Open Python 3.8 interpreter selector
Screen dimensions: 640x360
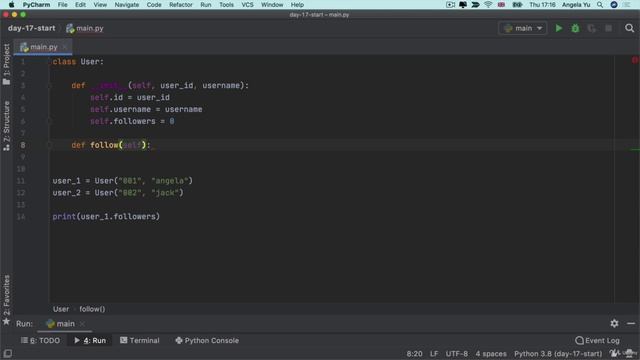pos(558,353)
